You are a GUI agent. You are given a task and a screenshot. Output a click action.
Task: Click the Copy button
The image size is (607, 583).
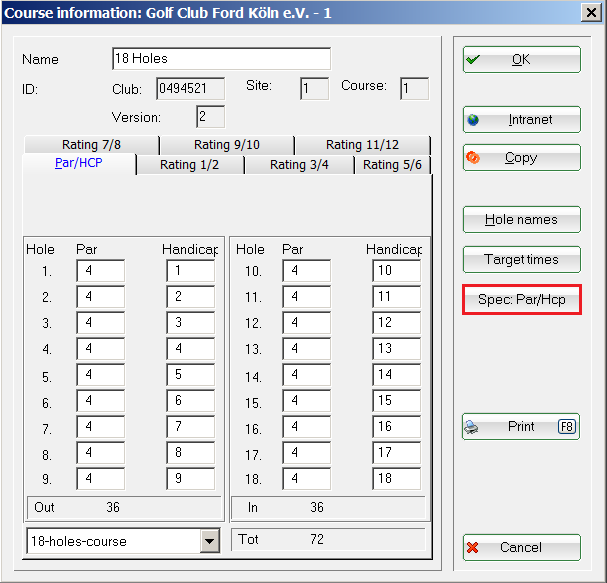coord(521,158)
